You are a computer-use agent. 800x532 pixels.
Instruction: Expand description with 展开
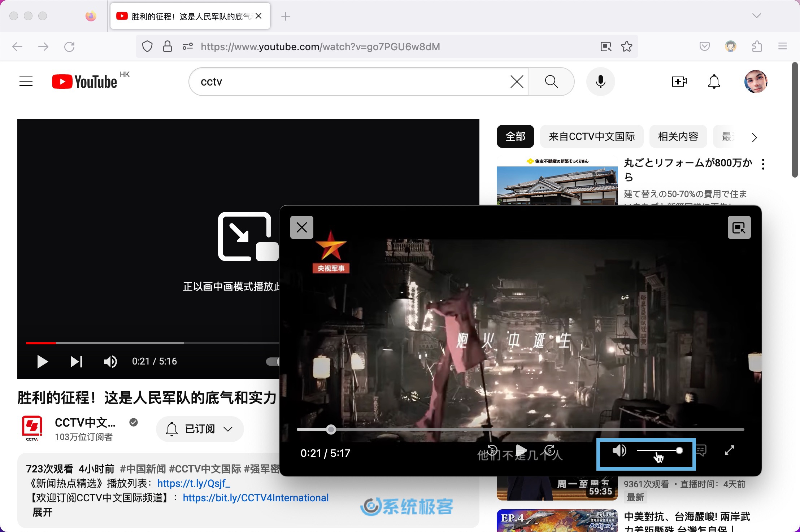[42, 513]
